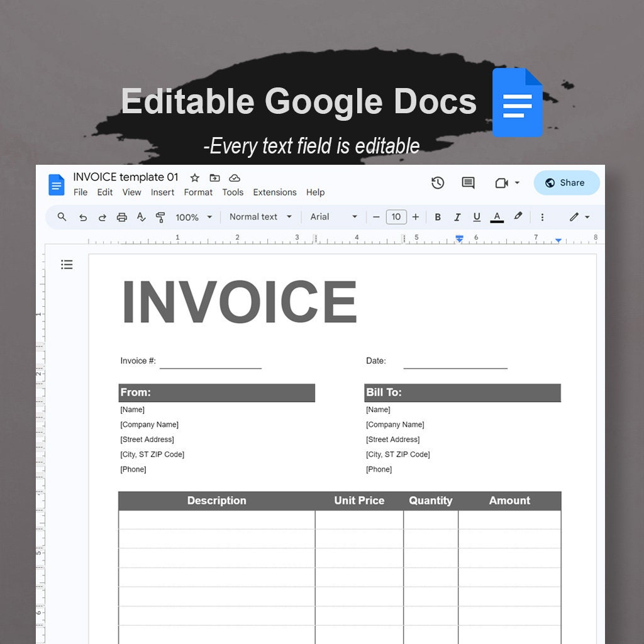Click [Name] under From
The image size is (644, 644).
click(x=132, y=409)
